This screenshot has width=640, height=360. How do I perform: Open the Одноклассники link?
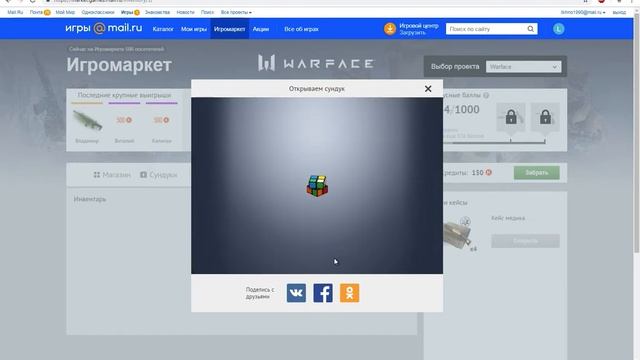click(x=98, y=12)
